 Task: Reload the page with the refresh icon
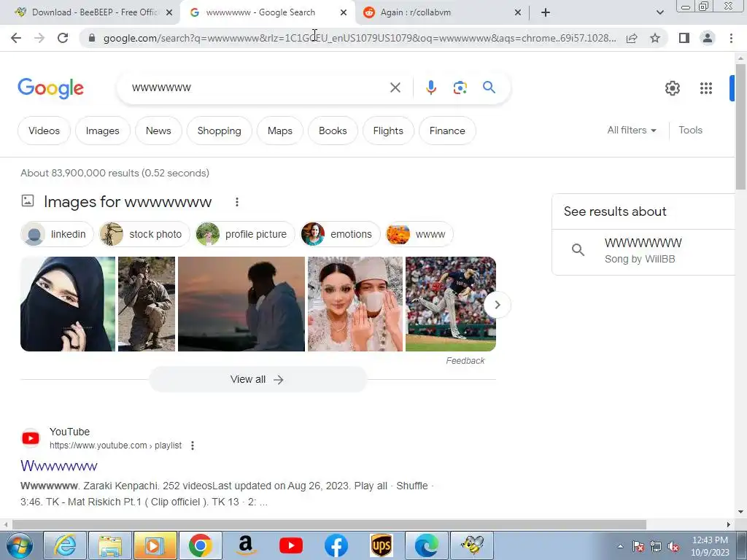click(63, 38)
